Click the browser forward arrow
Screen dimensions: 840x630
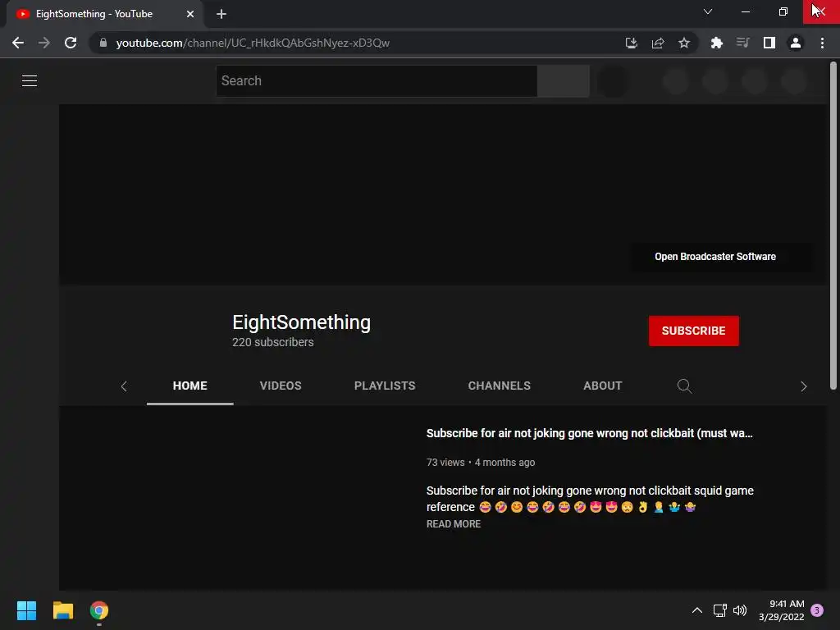click(44, 43)
